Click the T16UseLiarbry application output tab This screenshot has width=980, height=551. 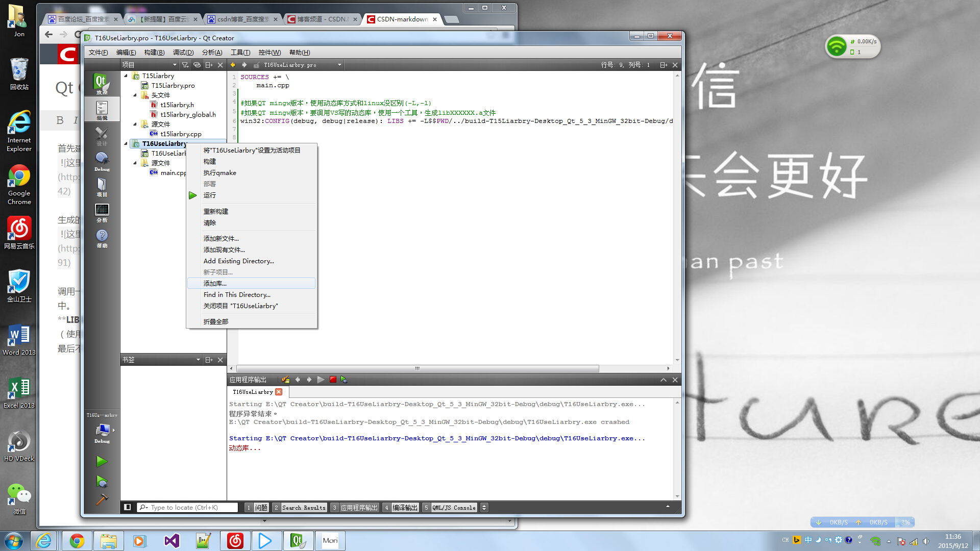click(x=253, y=391)
